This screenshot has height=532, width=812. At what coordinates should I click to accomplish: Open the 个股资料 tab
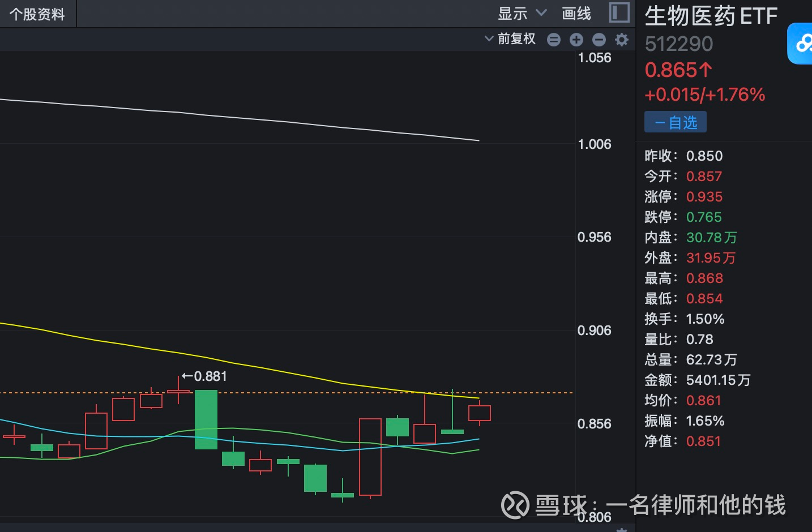pos(37,14)
